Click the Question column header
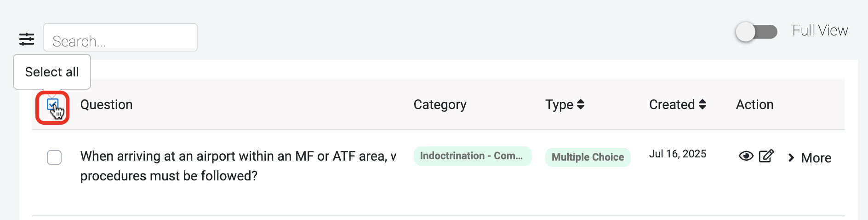The width and height of the screenshot is (868, 220). [x=106, y=105]
